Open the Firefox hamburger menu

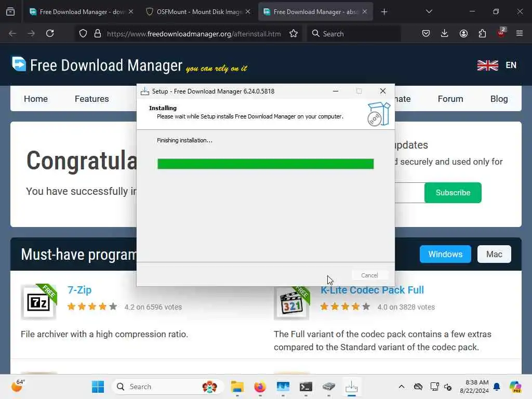click(520, 33)
